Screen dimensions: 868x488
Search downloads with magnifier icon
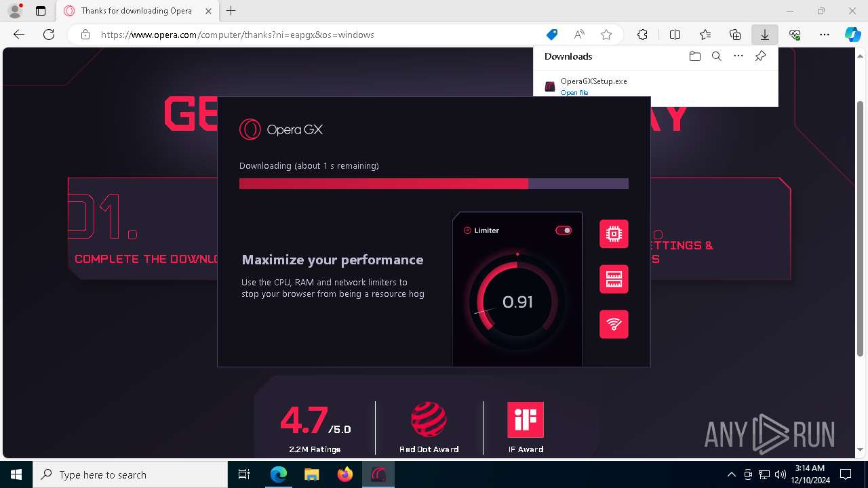[x=716, y=56]
